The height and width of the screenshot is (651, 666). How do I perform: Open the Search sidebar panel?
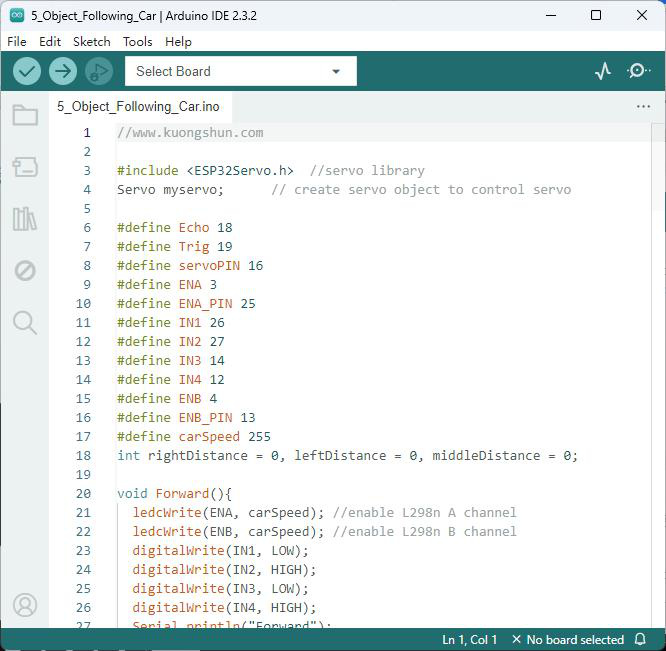pos(25,323)
